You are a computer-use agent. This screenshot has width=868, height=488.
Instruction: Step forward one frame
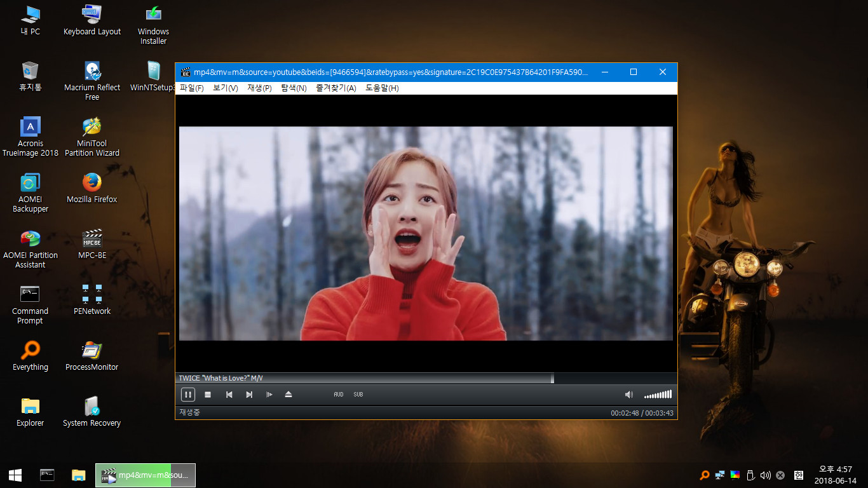coord(269,395)
